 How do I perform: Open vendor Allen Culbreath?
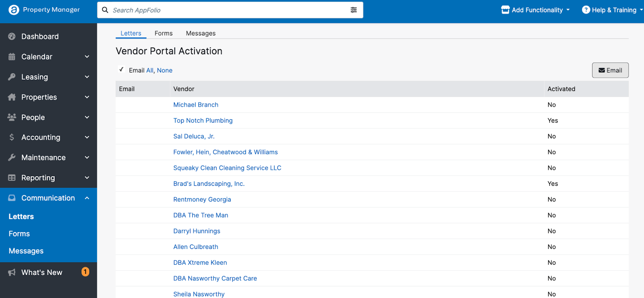pos(196,247)
